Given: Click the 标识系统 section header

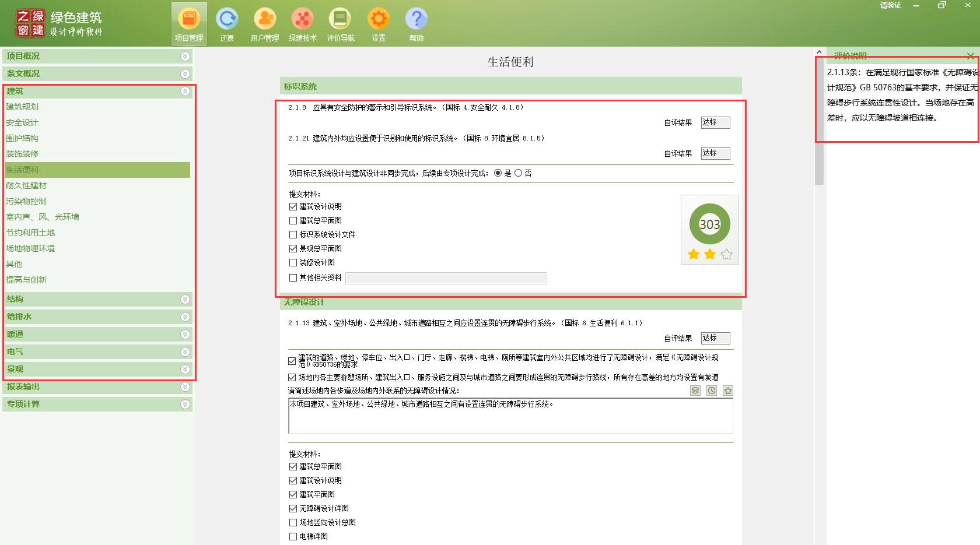Looking at the screenshot, I should pyautogui.click(x=511, y=86).
